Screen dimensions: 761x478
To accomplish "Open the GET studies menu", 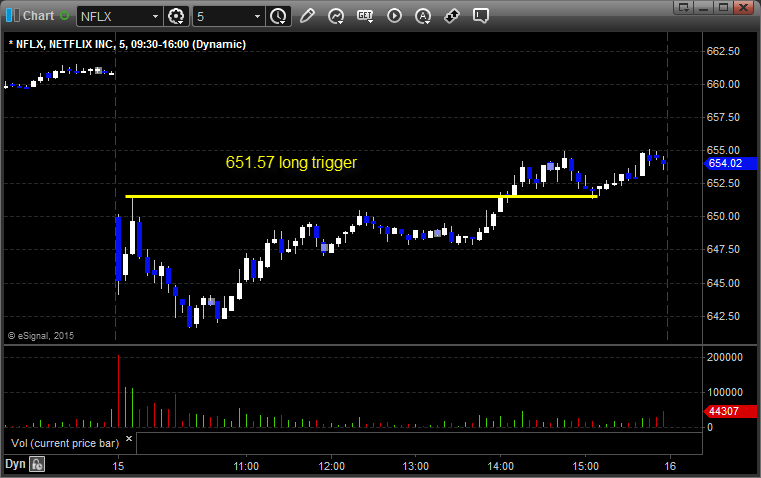I will pyautogui.click(x=365, y=16).
